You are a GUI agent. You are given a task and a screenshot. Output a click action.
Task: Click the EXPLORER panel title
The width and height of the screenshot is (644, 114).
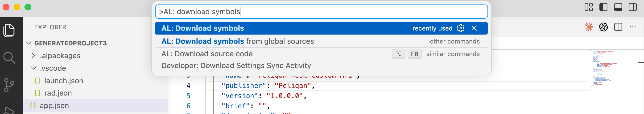50,27
